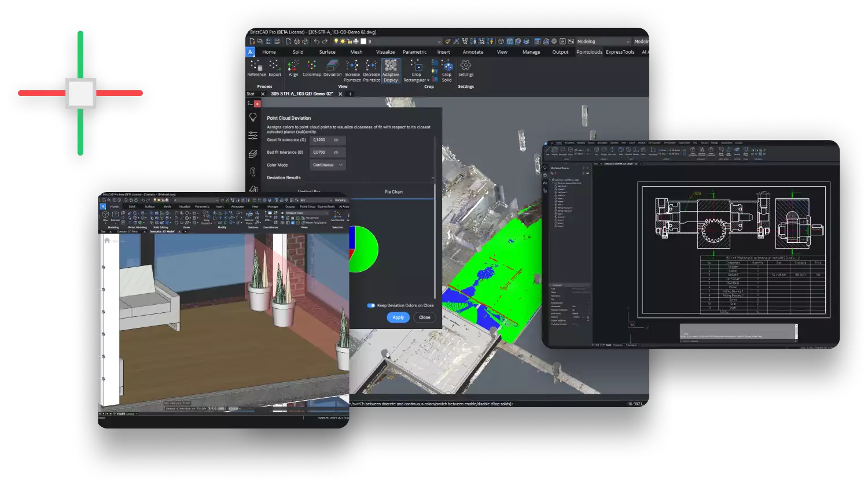Click Section Plane icon in left window
Viewport: 868px width, 484px height.
[249, 216]
